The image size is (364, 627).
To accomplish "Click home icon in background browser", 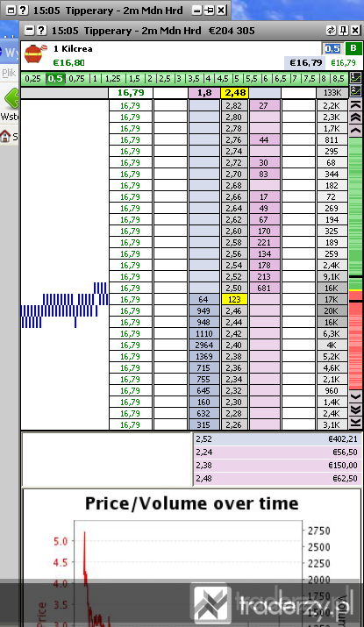I will tap(5, 136).
